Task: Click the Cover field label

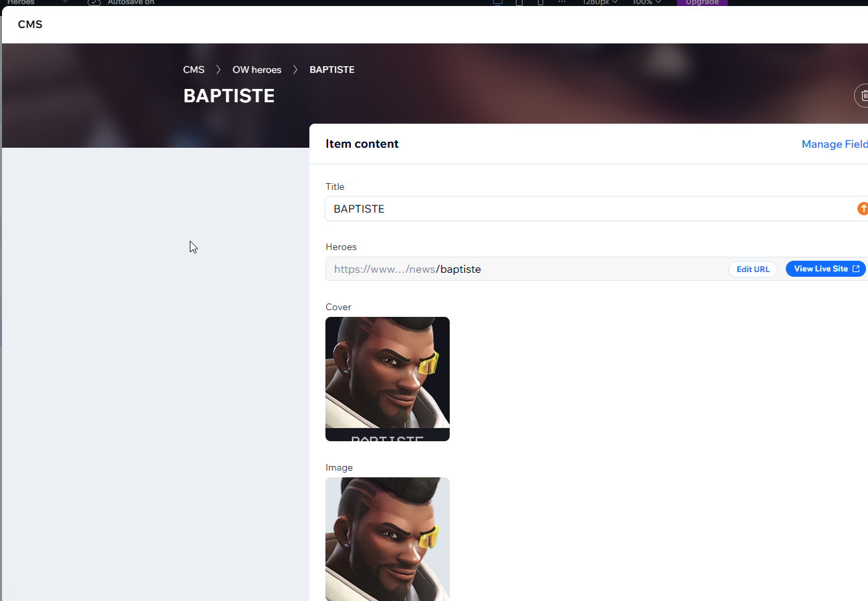Action: (x=338, y=307)
